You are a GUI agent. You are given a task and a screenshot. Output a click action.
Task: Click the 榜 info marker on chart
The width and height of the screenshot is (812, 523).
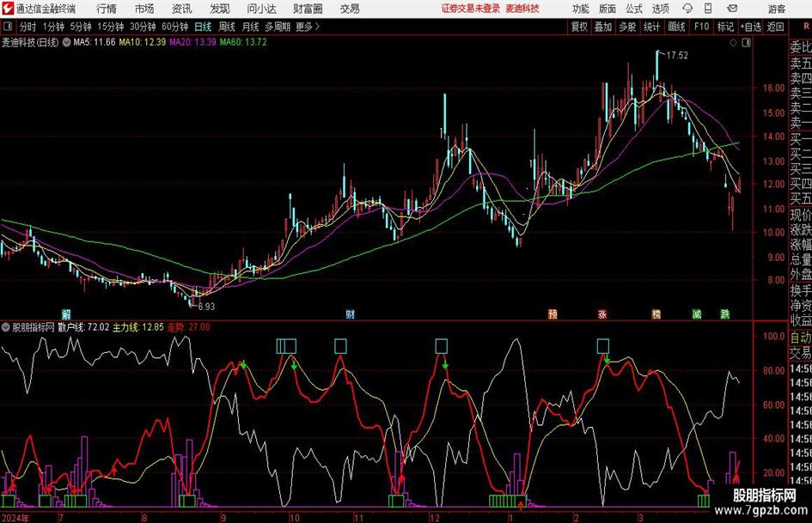(656, 314)
